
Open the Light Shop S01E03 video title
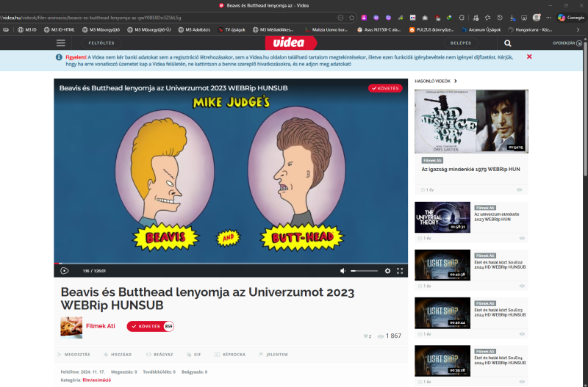[500, 312]
